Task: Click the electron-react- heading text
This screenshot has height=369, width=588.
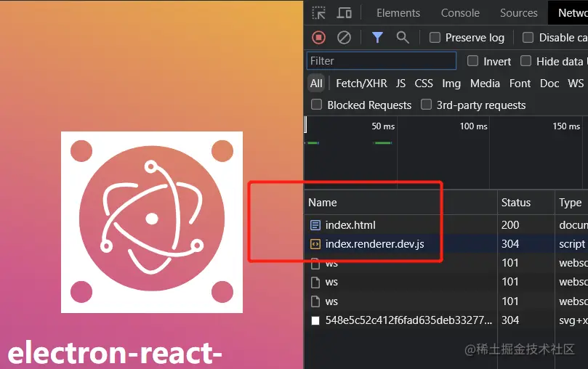Action: click(x=115, y=353)
